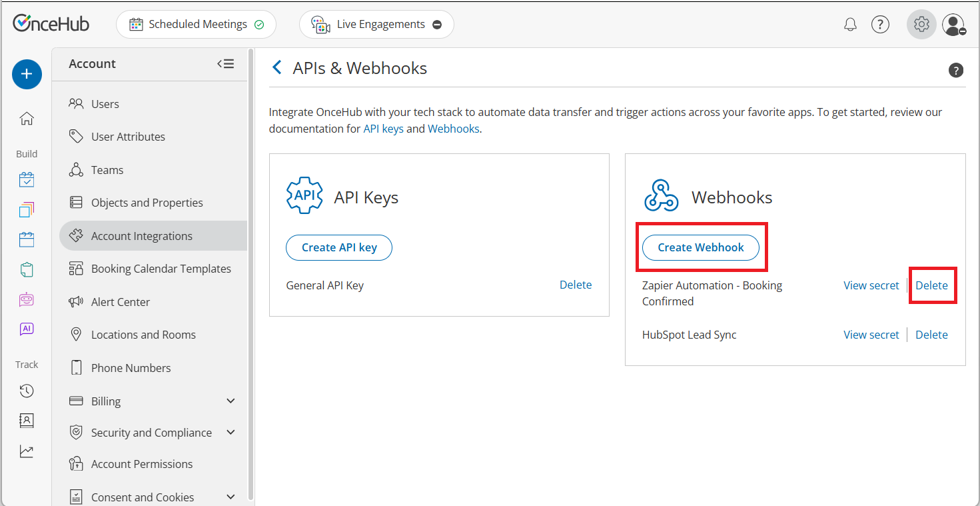This screenshot has height=506, width=980.
Task: Click the help question mark icon
Action: pos(880,24)
